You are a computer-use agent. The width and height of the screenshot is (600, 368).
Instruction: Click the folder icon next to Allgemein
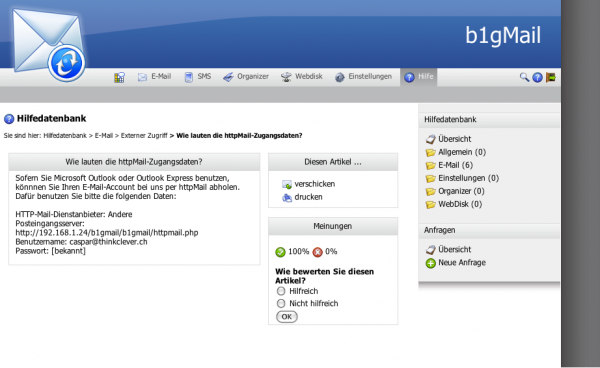430,153
